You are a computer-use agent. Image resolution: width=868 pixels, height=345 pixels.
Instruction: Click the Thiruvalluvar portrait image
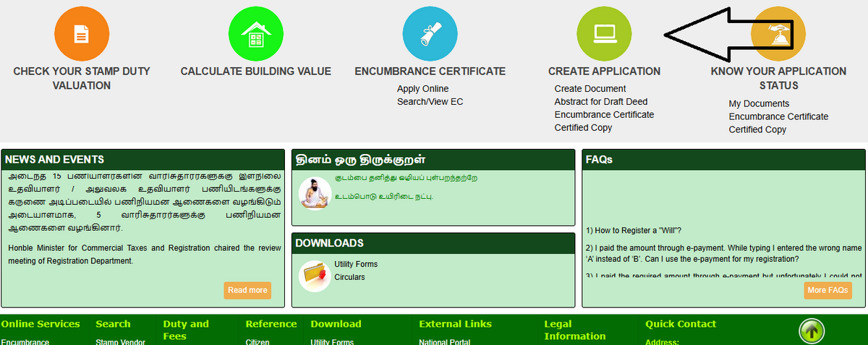coord(315,193)
